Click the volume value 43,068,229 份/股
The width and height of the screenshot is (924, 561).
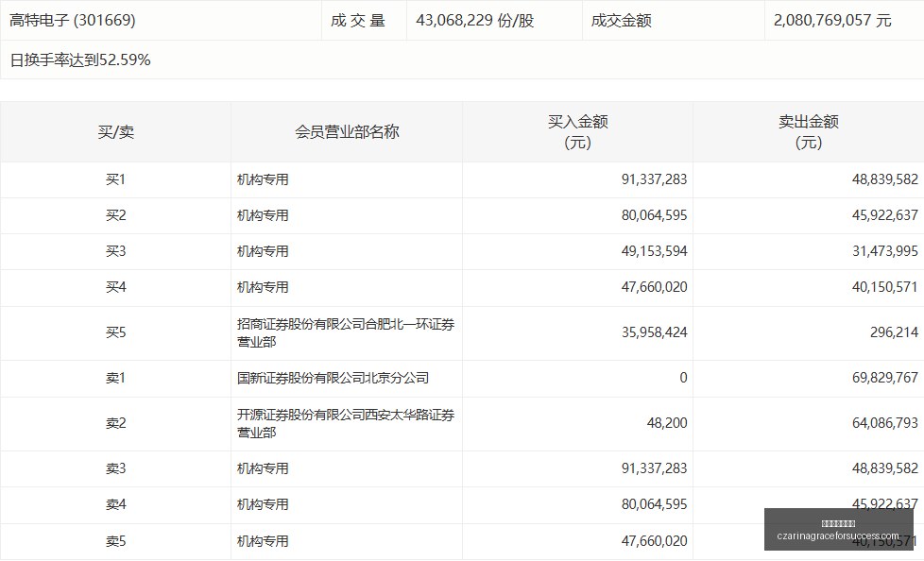pos(475,20)
